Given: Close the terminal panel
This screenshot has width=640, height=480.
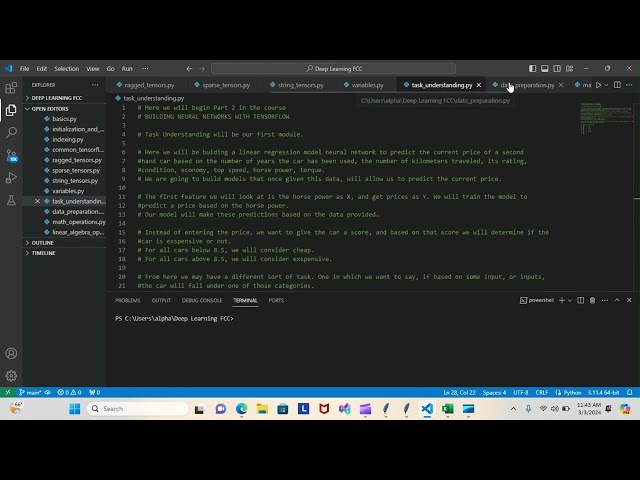Looking at the screenshot, I should [x=629, y=300].
